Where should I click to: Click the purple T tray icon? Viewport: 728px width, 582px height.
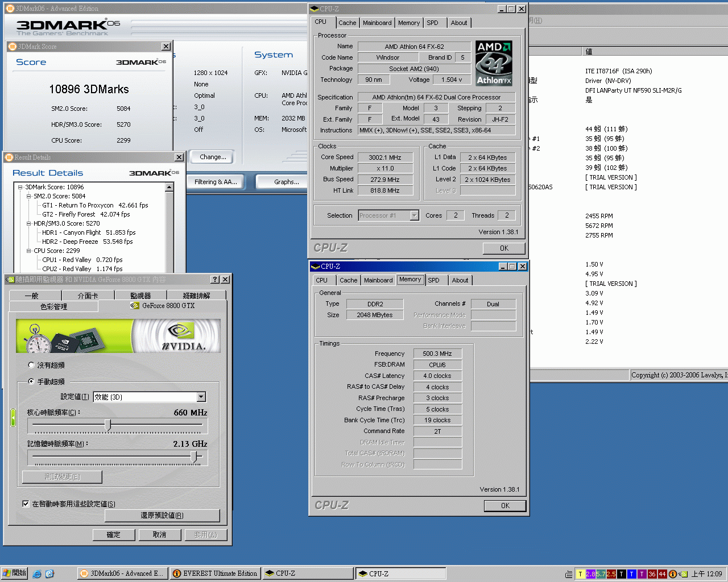pyautogui.click(x=642, y=574)
